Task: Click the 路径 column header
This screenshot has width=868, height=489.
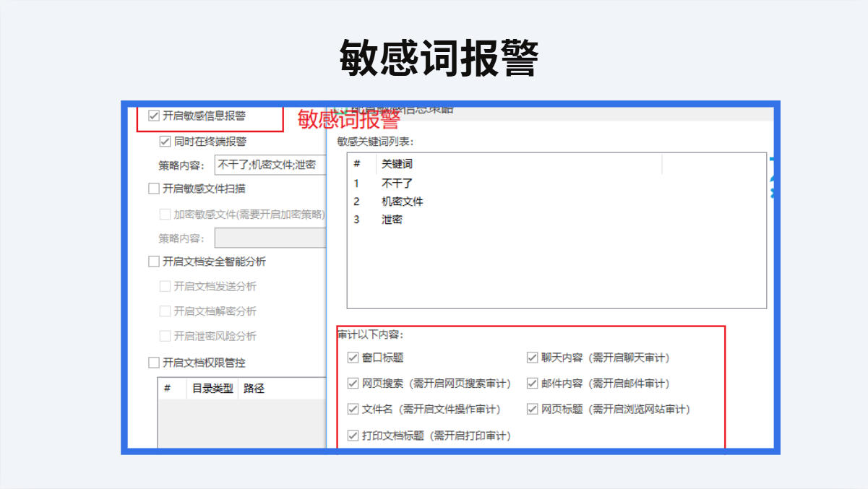Action: point(254,389)
